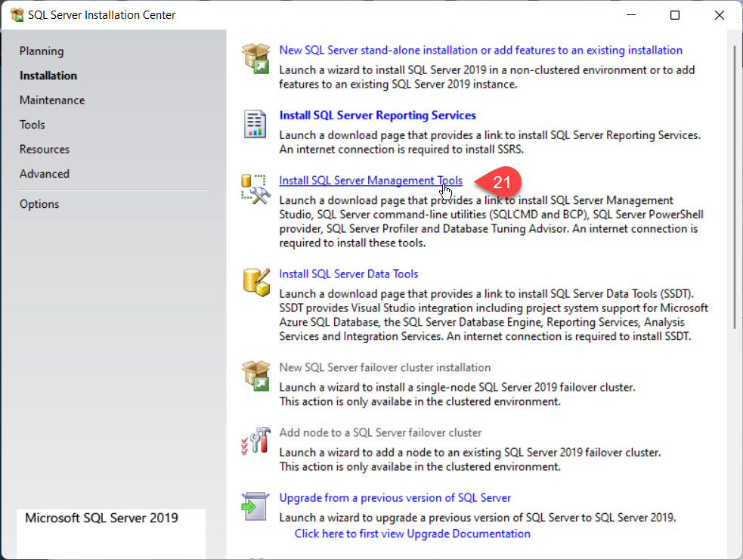
Task: Start Upgrade from a previous version link
Action: click(x=395, y=498)
